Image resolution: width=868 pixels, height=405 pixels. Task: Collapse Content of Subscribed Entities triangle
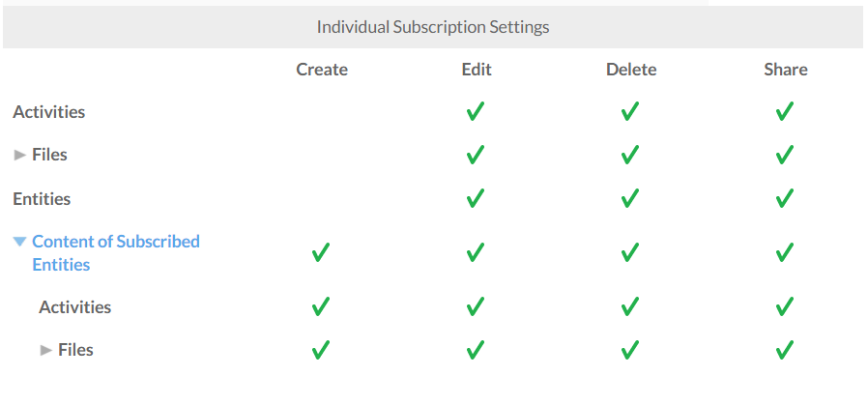20,242
